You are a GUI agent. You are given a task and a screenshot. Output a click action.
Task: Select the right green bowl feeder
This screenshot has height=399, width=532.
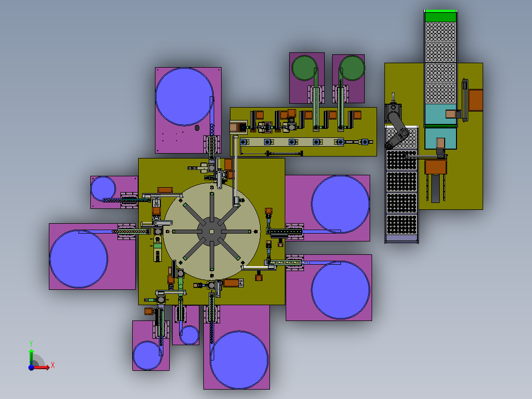[352, 68]
